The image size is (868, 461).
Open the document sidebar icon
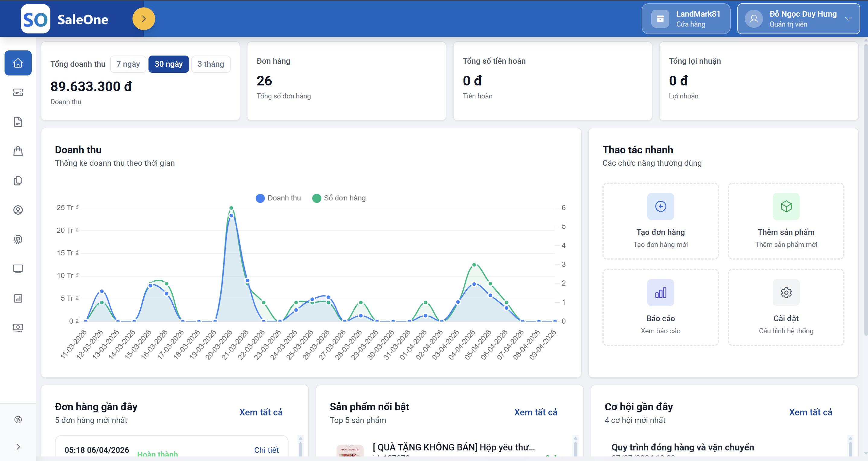pos(18,122)
